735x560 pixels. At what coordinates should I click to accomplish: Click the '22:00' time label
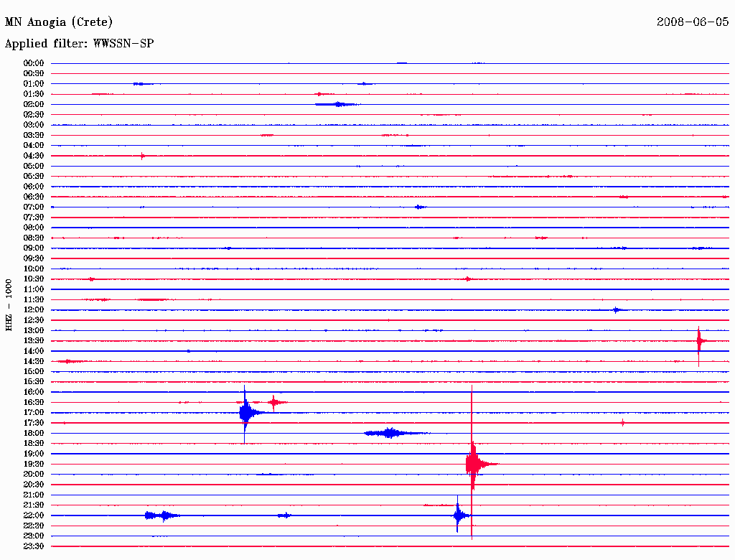(34, 515)
